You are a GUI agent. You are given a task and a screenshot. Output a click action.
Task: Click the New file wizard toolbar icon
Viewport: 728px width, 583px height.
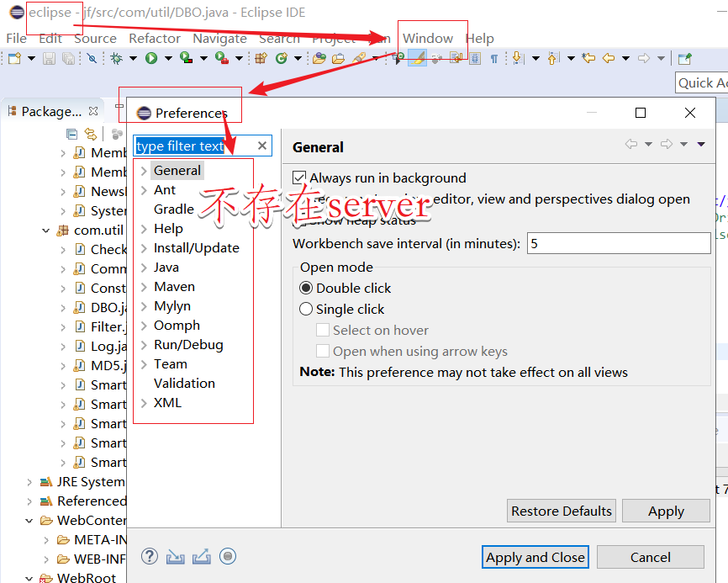(14, 59)
